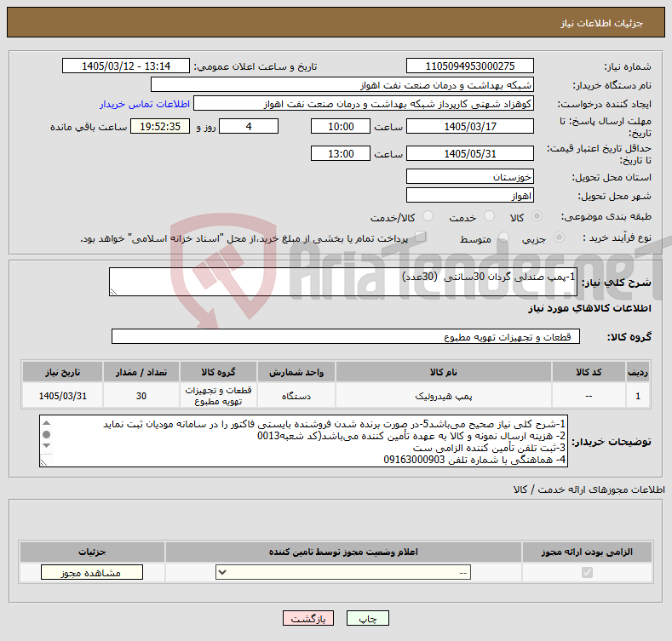Click the price validity date 1405/05/31
This screenshot has width=672, height=641.
469,153
